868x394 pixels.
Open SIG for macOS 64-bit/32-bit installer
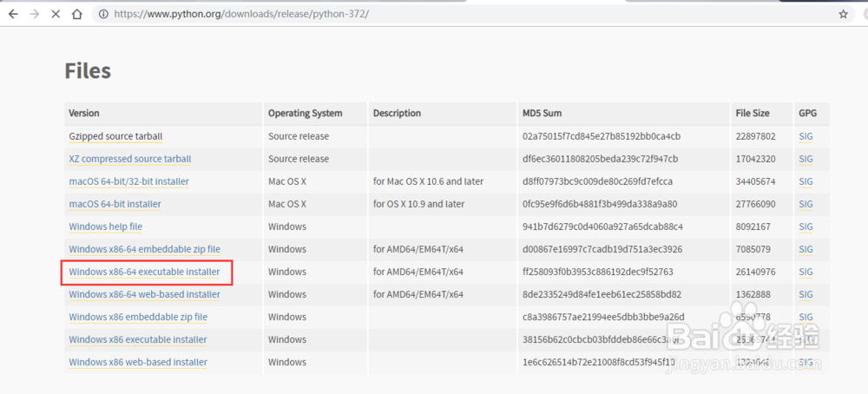[806, 181]
